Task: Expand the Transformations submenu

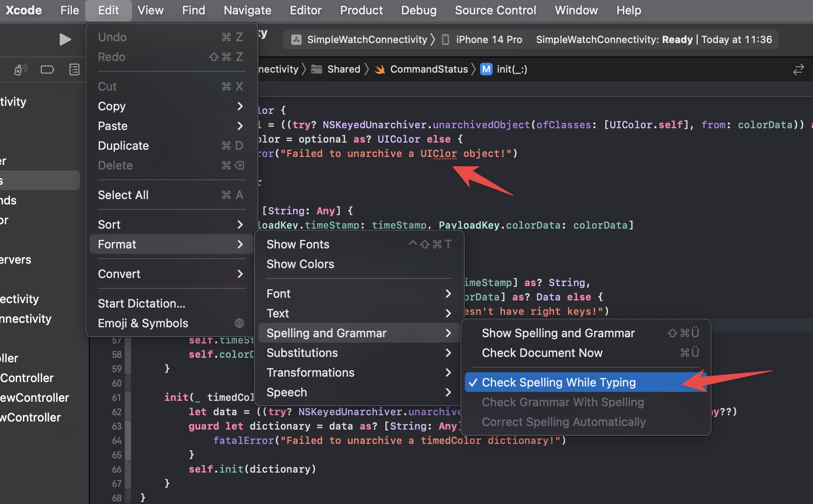Action: point(359,372)
